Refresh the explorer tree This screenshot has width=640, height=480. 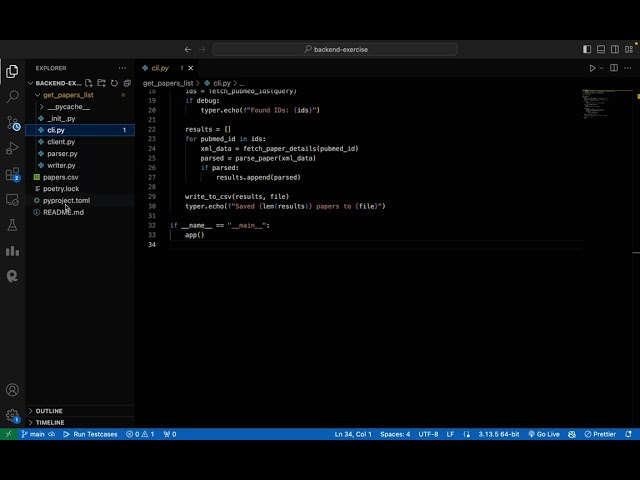[114, 83]
